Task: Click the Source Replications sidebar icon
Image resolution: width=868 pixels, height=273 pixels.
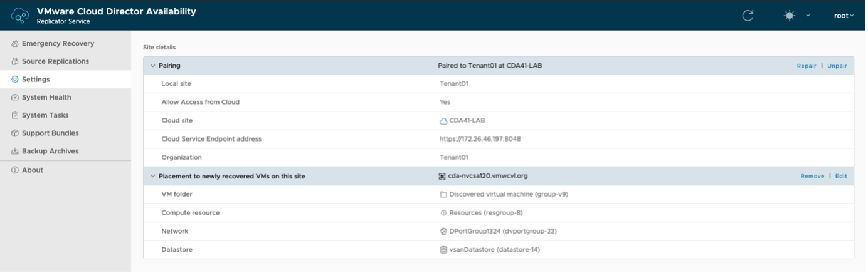Action: pos(15,62)
